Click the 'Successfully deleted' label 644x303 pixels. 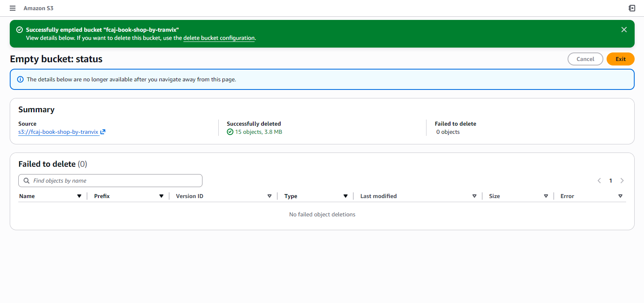click(x=254, y=124)
